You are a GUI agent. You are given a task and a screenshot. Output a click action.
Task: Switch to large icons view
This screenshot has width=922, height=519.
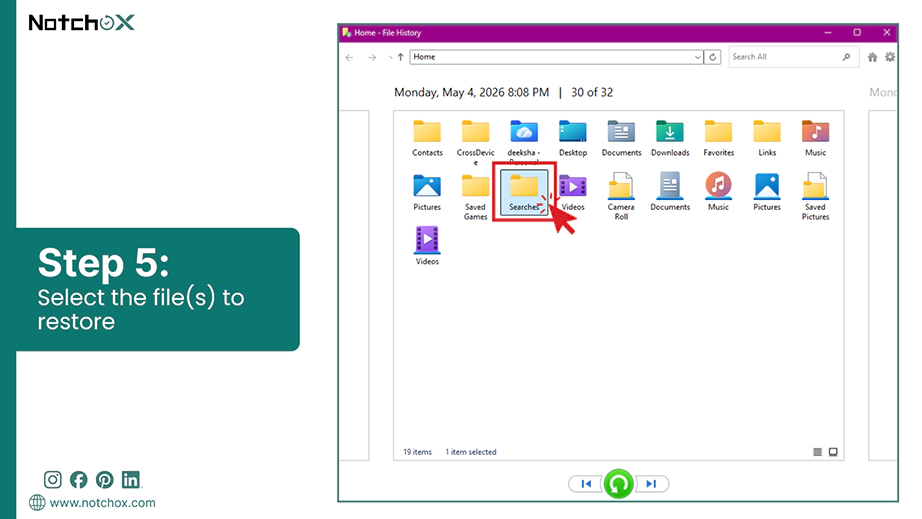point(833,452)
